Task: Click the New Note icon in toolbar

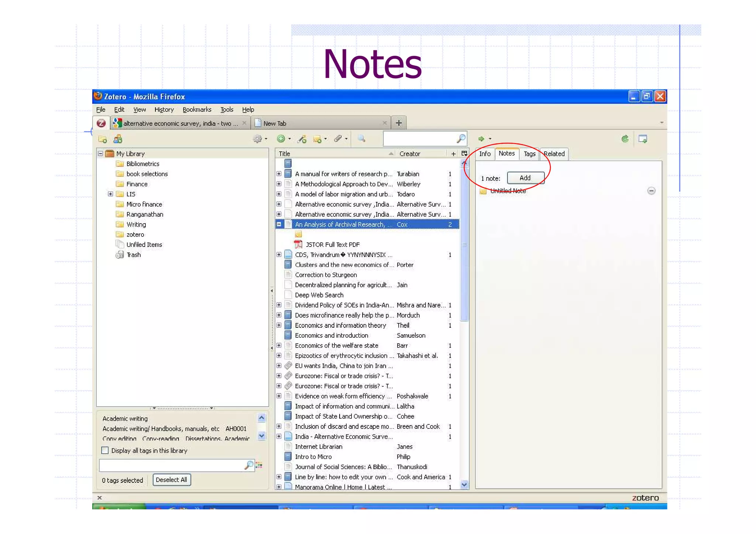Action: tap(317, 139)
